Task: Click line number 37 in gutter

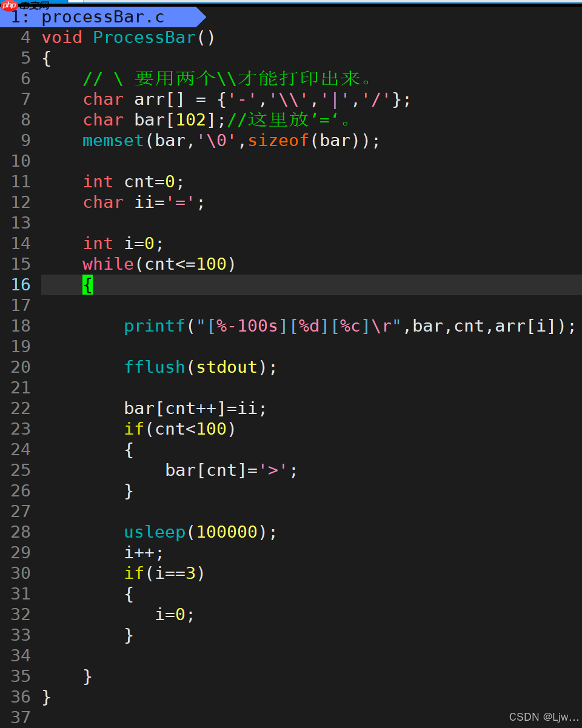Action: [21, 718]
